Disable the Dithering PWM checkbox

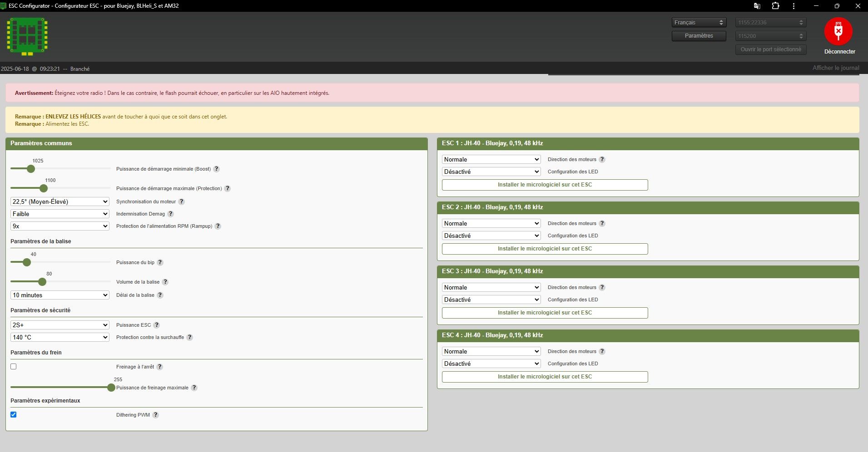click(x=14, y=414)
